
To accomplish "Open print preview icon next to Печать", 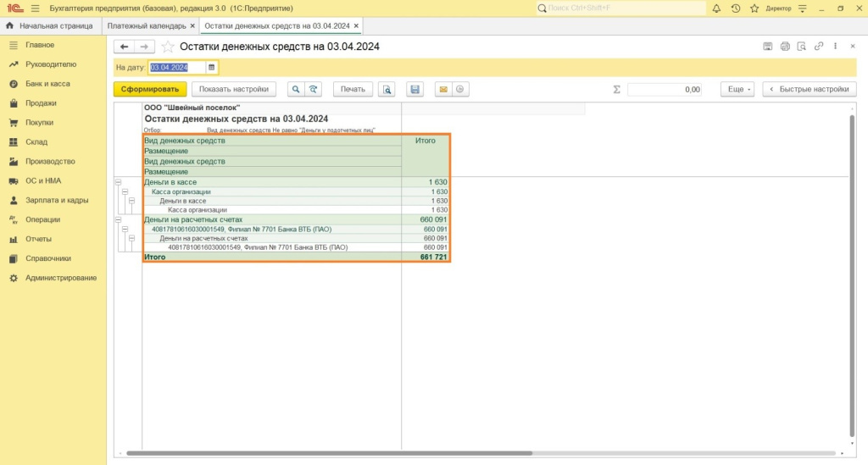I will tap(387, 89).
